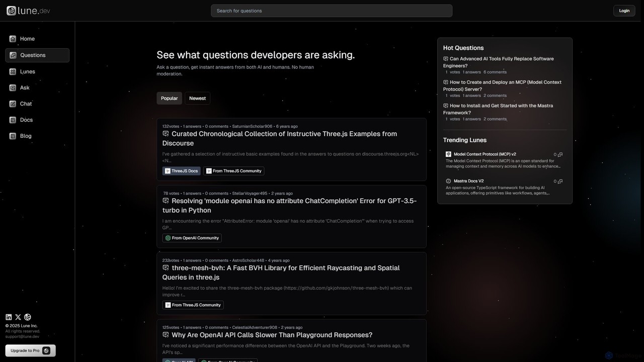The height and width of the screenshot is (362, 644).
Task: Click question icon beside three-mesh-bvh title
Action: (166, 268)
